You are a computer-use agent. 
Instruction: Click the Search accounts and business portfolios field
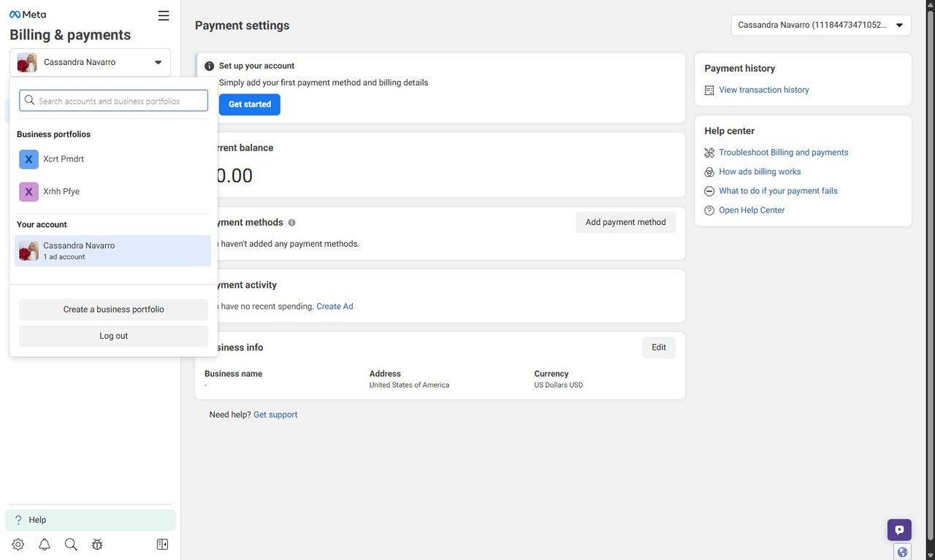point(114,101)
